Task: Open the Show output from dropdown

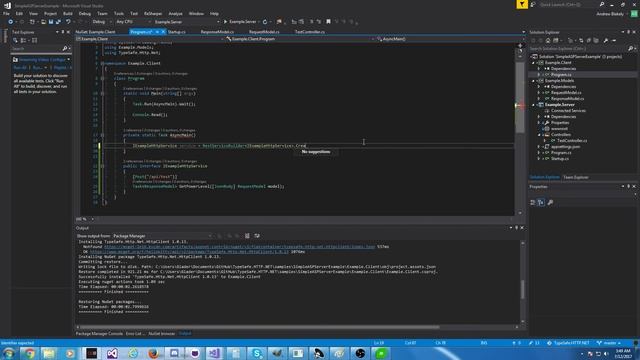Action: click(162, 236)
